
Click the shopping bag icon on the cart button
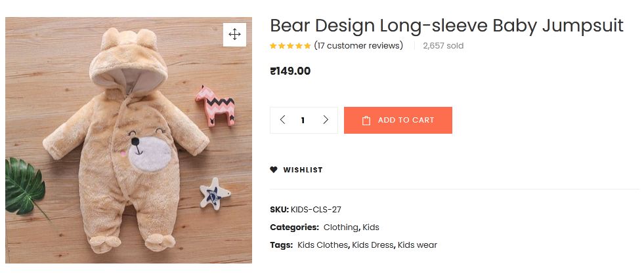pyautogui.click(x=366, y=121)
